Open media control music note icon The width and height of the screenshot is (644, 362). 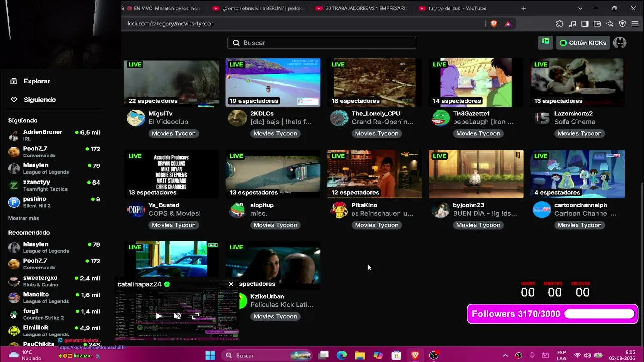[572, 24]
